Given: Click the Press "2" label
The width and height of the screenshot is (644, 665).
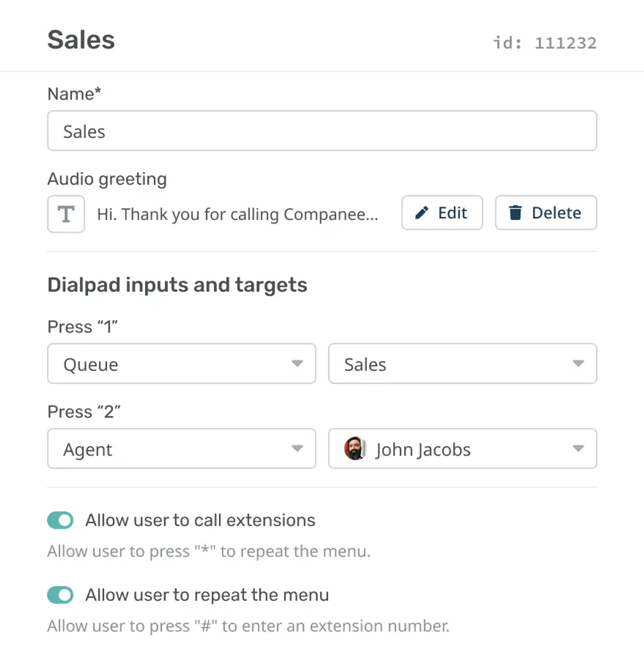Looking at the screenshot, I should [84, 412].
